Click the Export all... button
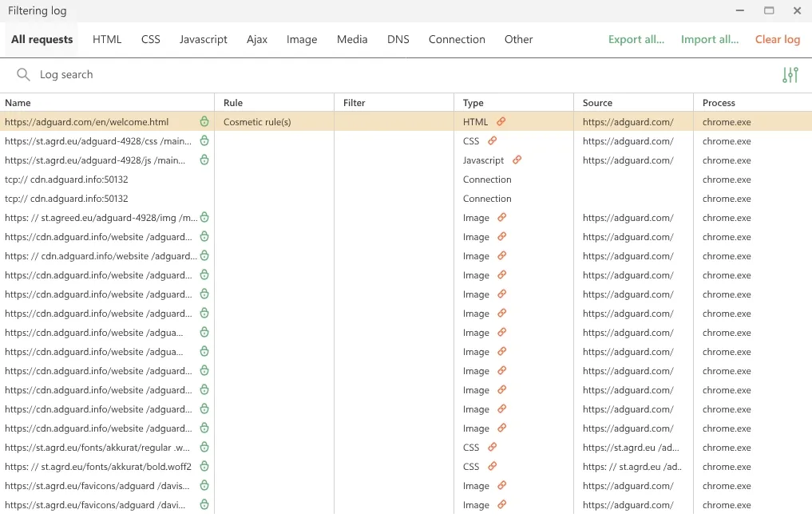The width and height of the screenshot is (812, 521). [636, 40]
